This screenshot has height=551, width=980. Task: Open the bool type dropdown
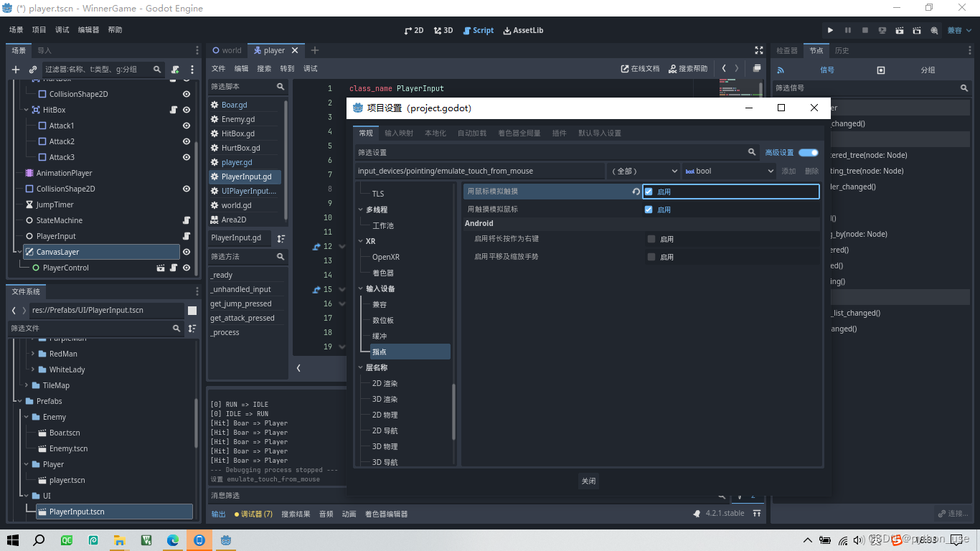(x=728, y=171)
